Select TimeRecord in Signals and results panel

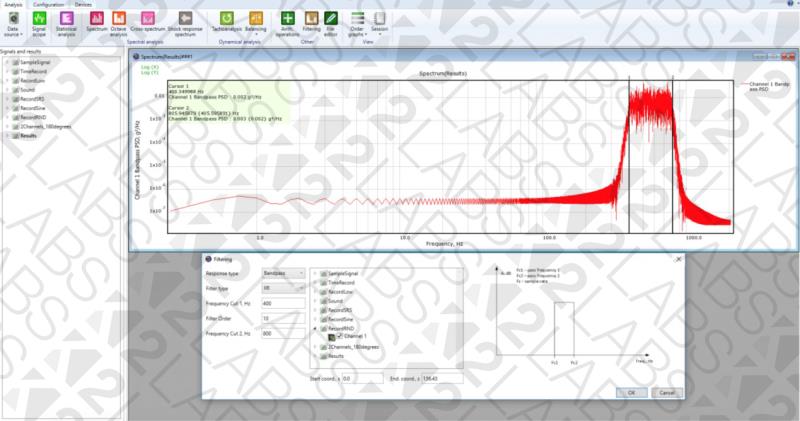33,71
